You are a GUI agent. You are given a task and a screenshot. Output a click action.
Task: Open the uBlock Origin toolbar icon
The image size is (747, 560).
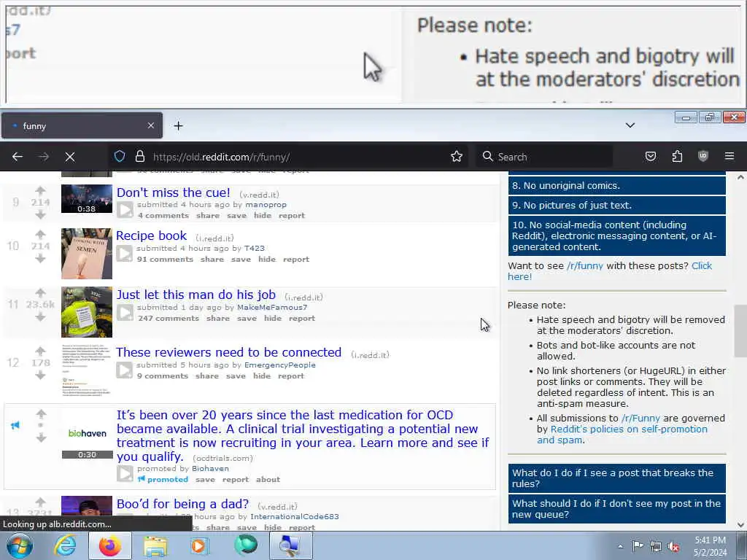703,156
